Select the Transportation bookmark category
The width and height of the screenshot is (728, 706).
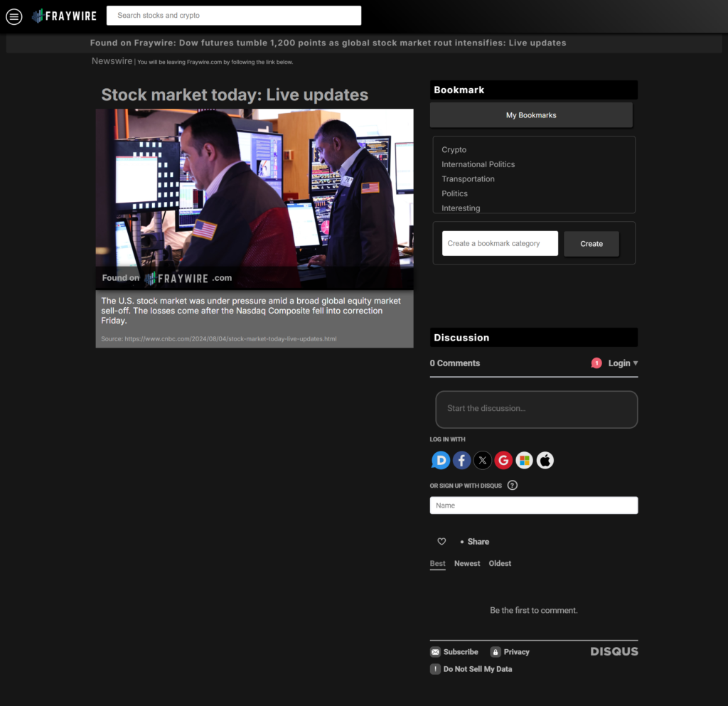pos(468,178)
